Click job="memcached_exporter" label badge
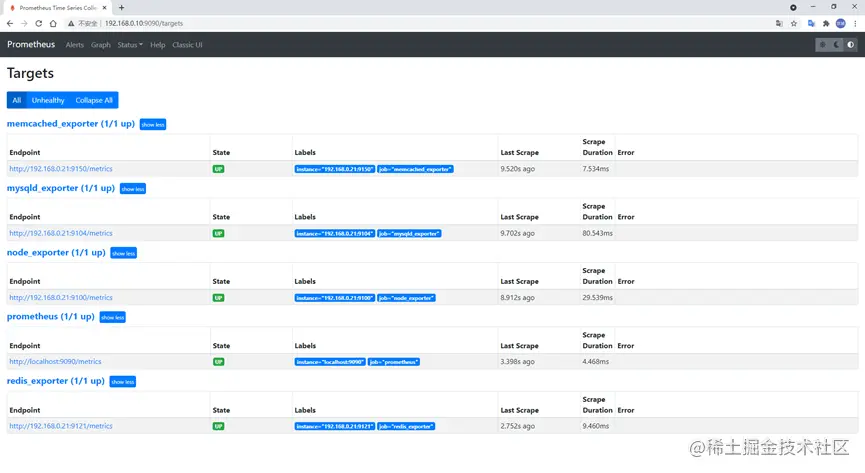 415,169
